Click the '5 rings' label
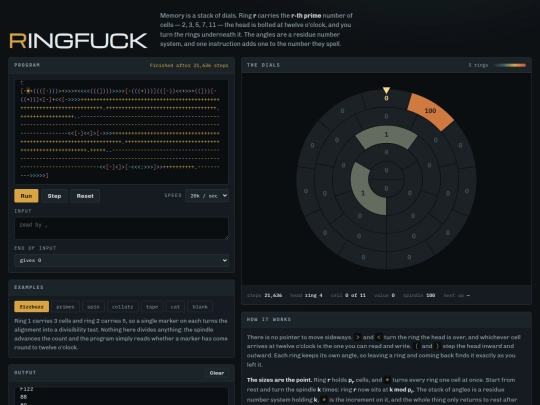 point(478,65)
